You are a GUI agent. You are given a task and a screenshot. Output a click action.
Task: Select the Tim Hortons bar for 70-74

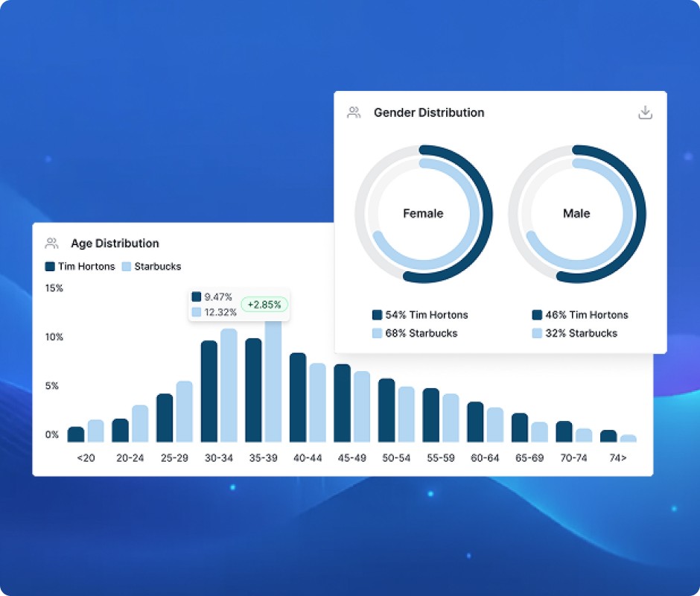point(564,431)
